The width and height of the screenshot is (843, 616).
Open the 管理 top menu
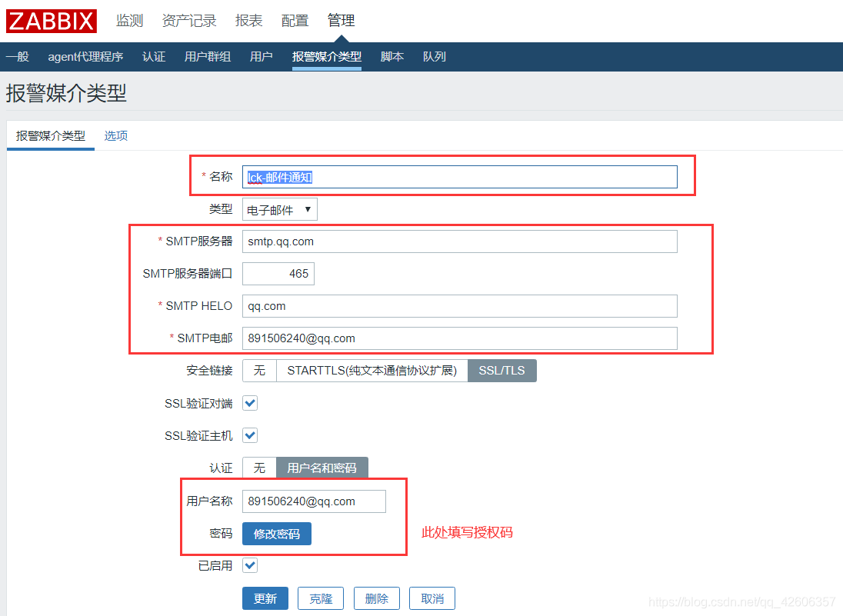click(341, 21)
